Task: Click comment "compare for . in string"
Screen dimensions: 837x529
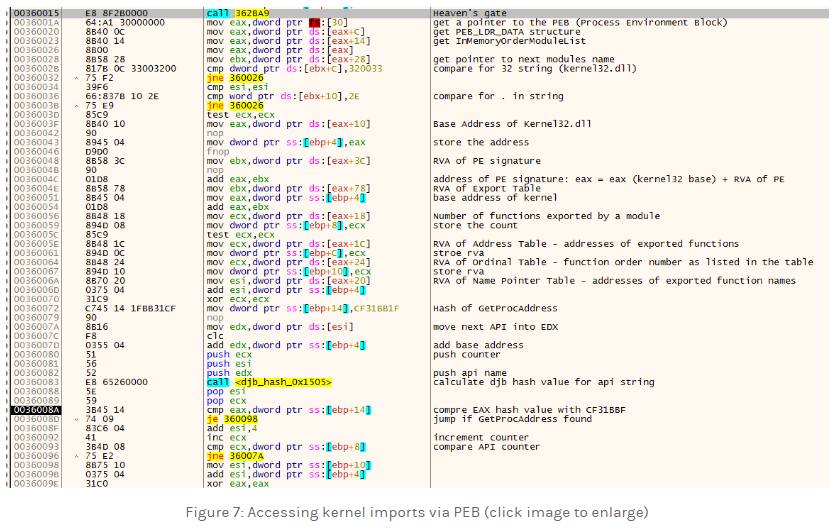Action: coord(498,96)
